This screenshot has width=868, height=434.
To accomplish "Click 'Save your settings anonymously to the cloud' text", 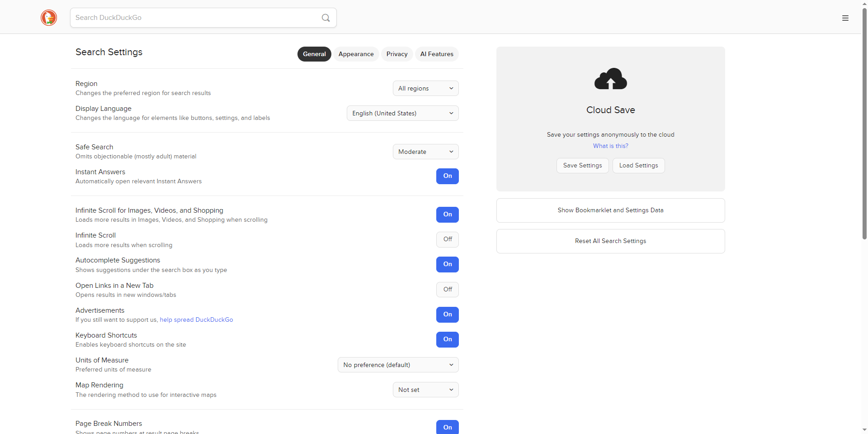I will pyautogui.click(x=610, y=134).
